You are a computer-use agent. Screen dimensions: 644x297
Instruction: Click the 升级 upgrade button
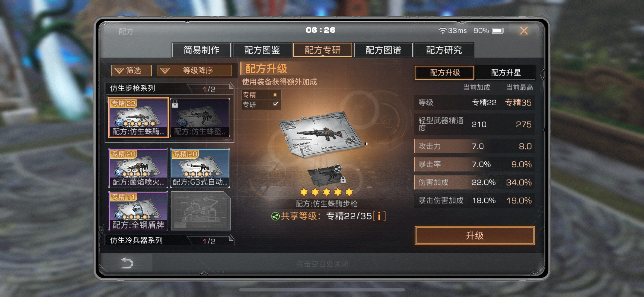[x=474, y=236]
